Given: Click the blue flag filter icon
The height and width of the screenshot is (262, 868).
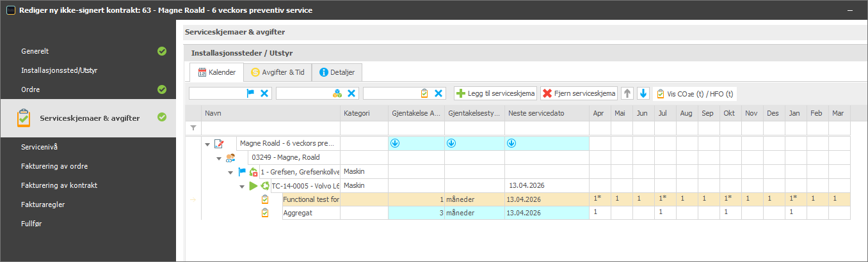Looking at the screenshot, I should (250, 93).
